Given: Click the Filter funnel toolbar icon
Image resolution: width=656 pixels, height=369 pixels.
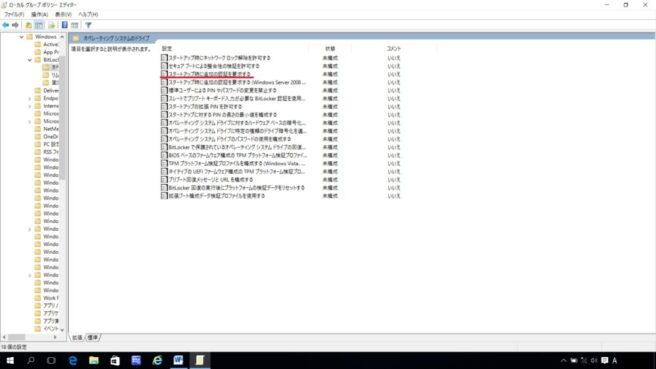Looking at the screenshot, I should (x=88, y=25).
